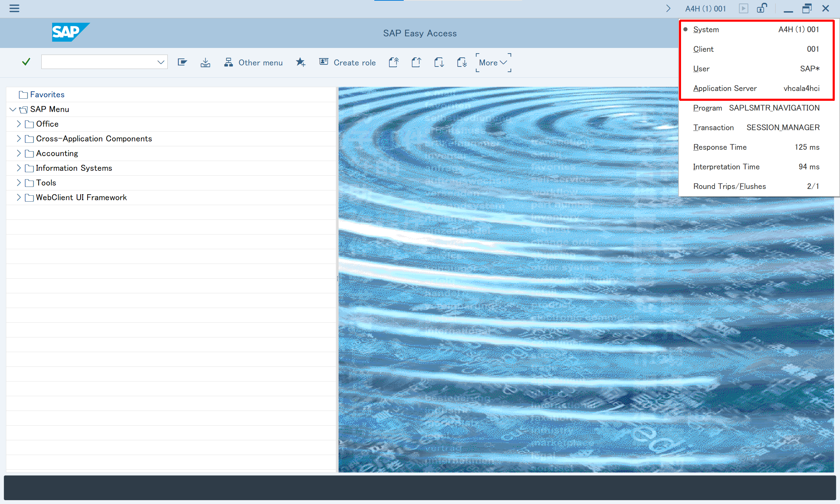840x504 pixels.
Task: Open the command field dropdown arrow
Action: 161,62
